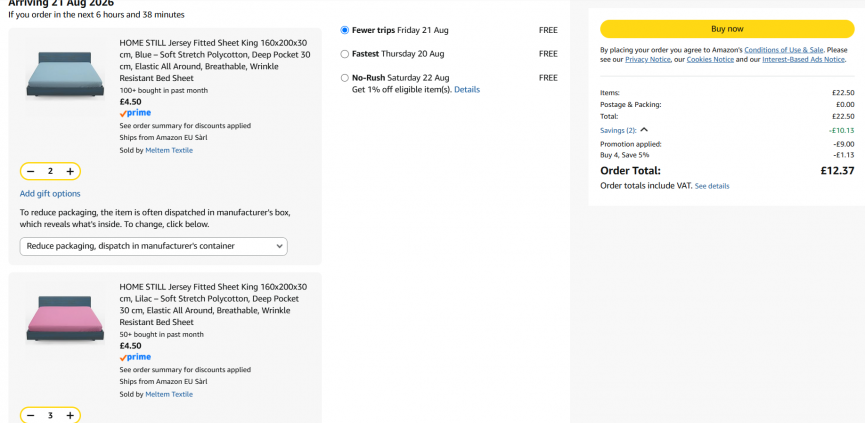Screen dimensions: 865x423
Task: Open No-Rush discount Details link
Action: [x=467, y=89]
